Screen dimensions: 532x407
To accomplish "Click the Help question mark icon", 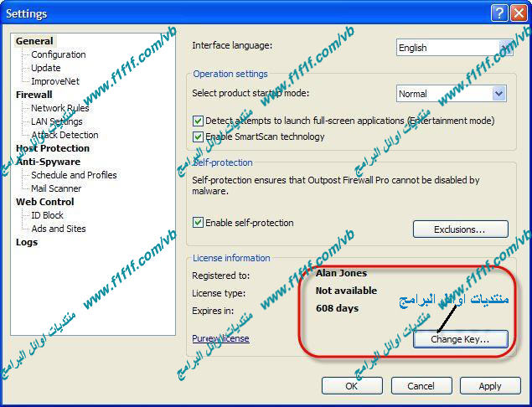I will tap(499, 13).
